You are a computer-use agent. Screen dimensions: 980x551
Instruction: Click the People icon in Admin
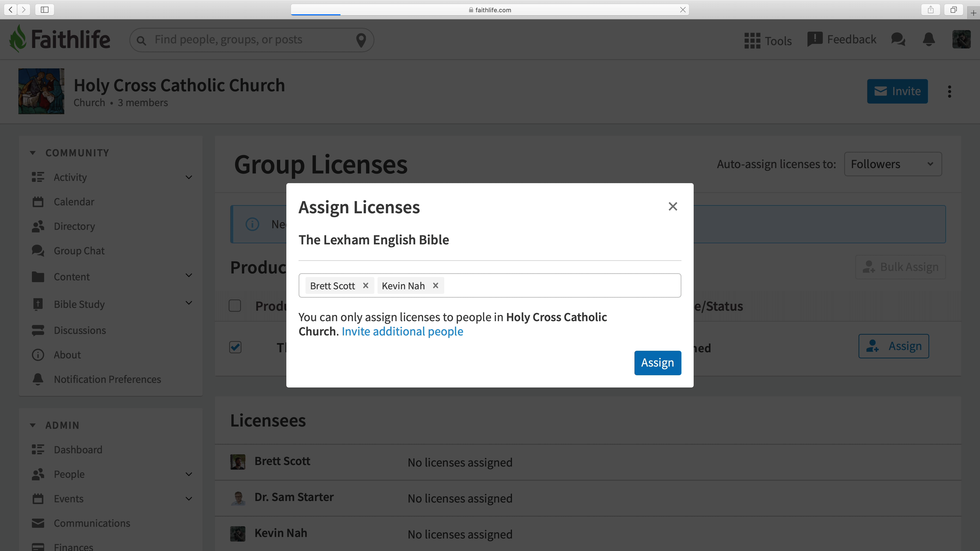coord(38,474)
